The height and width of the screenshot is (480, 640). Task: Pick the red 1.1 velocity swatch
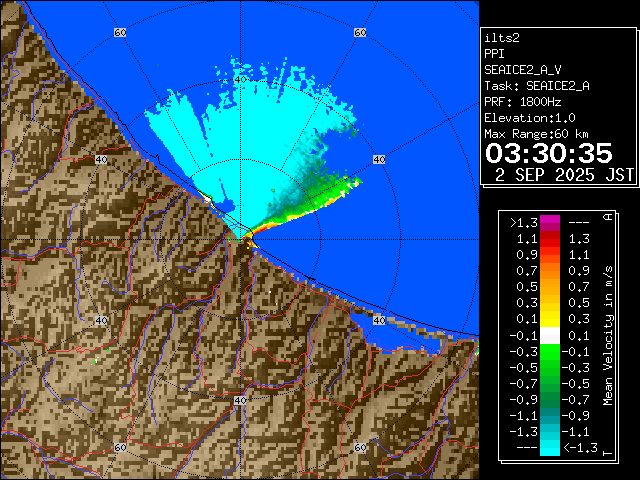pos(549,240)
